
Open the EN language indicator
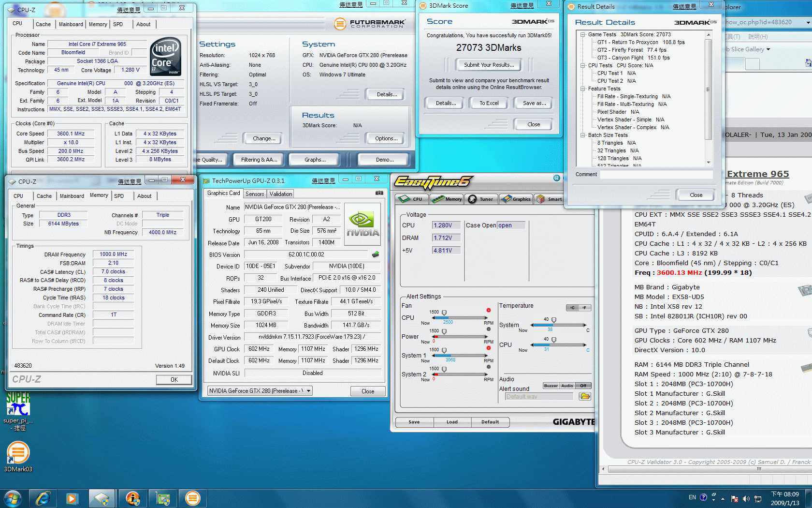coord(692,497)
